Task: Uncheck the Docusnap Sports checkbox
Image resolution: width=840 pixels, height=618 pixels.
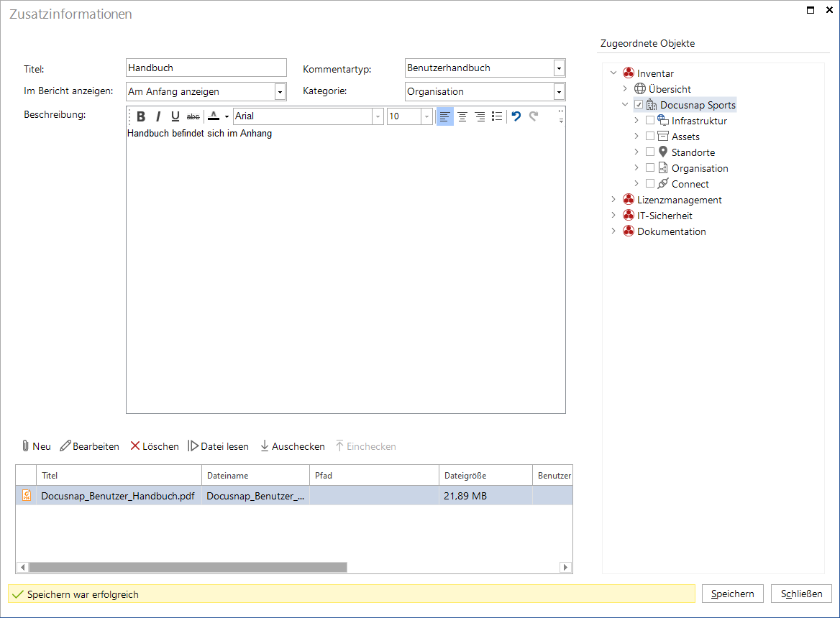Action: tap(639, 104)
